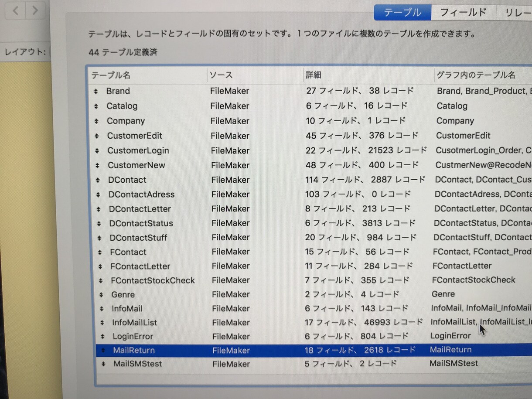Select the DContact table name

point(127,180)
